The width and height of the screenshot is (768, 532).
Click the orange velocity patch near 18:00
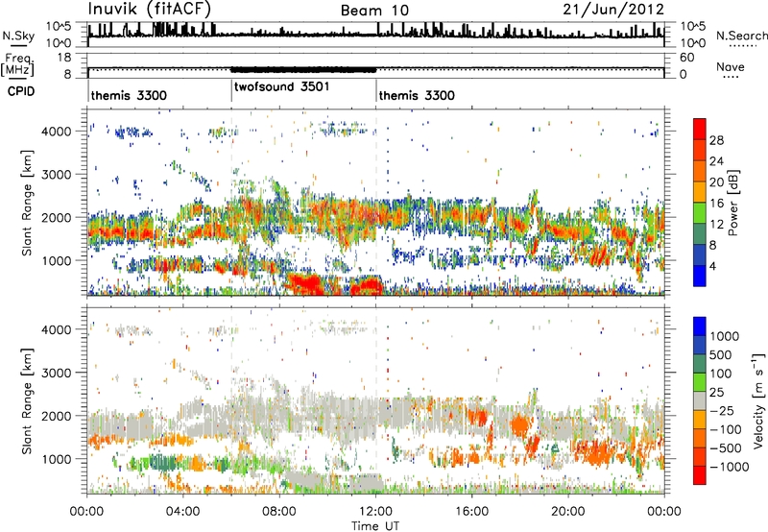coord(519,423)
